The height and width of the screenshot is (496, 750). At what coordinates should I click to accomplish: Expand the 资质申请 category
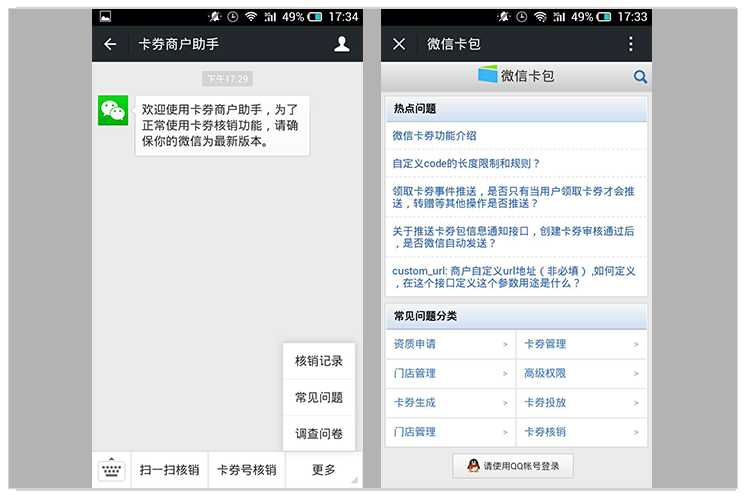(451, 344)
